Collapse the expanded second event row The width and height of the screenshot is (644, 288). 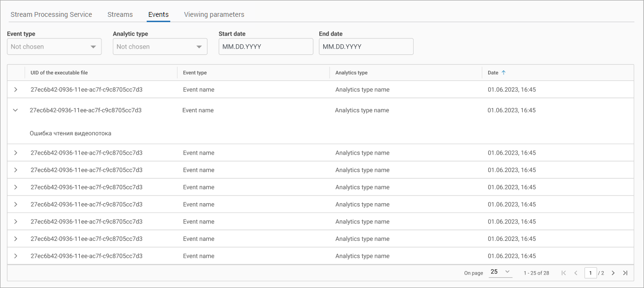[x=15, y=110]
